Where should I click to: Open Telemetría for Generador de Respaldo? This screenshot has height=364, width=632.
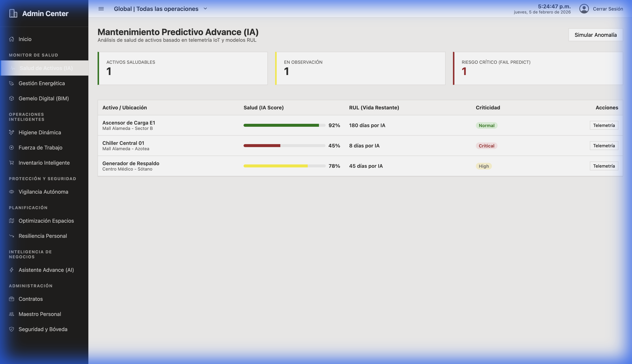click(604, 166)
